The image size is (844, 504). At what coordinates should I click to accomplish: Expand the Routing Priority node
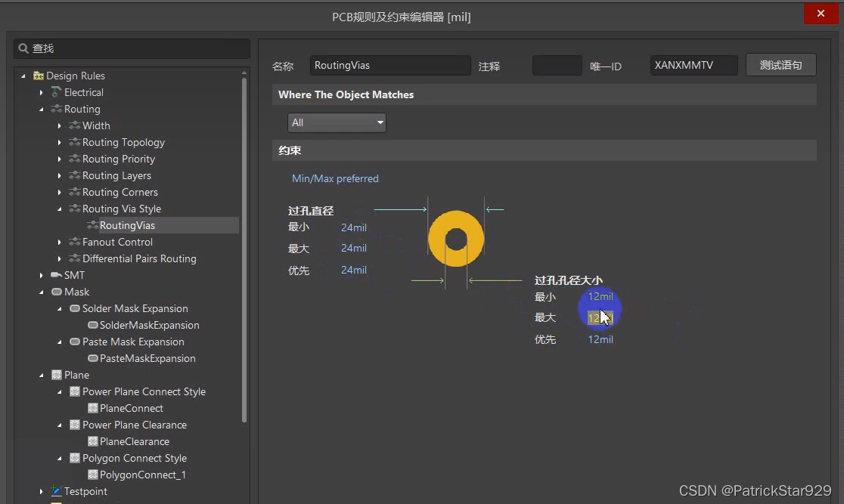pyautogui.click(x=59, y=159)
